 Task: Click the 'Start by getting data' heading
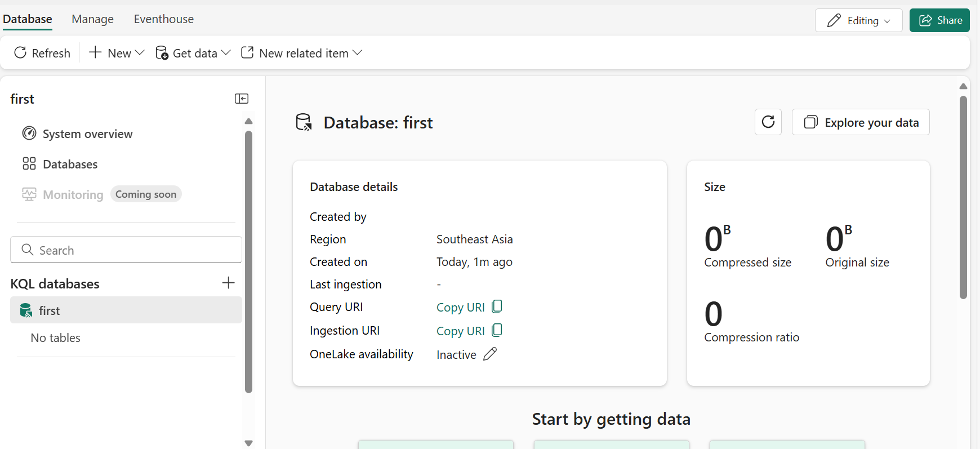click(611, 419)
